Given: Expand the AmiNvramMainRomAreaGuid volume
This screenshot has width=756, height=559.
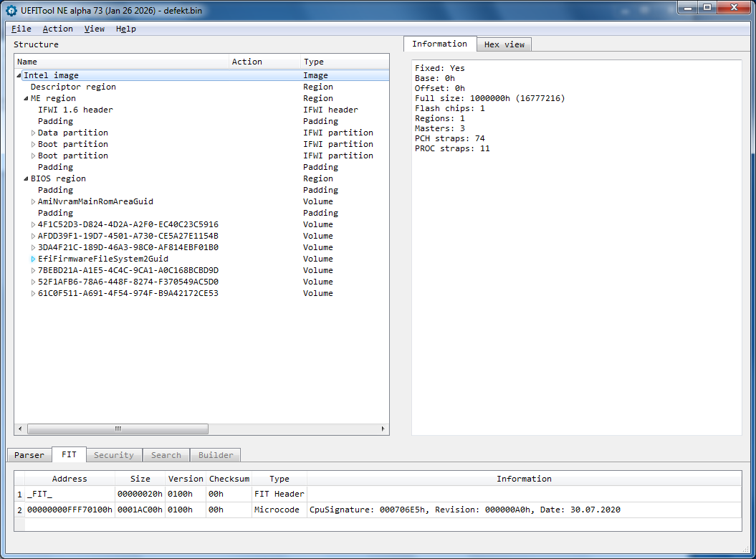Looking at the screenshot, I should click(x=33, y=201).
